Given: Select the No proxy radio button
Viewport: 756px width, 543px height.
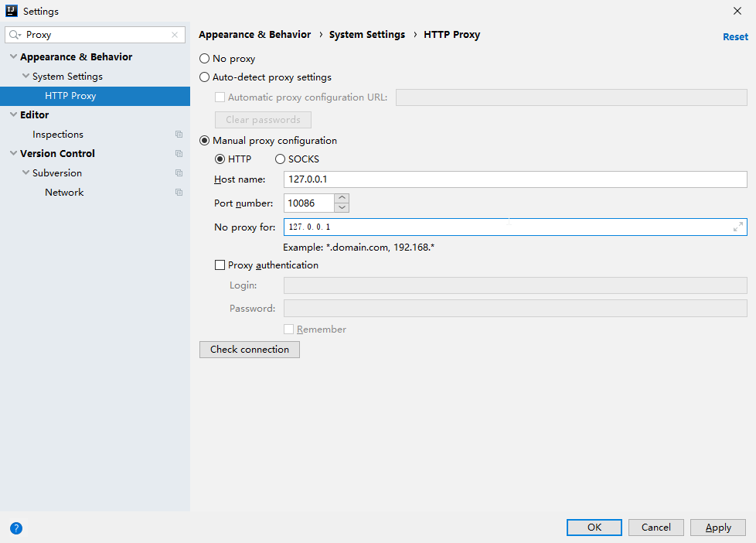Looking at the screenshot, I should click(x=204, y=59).
